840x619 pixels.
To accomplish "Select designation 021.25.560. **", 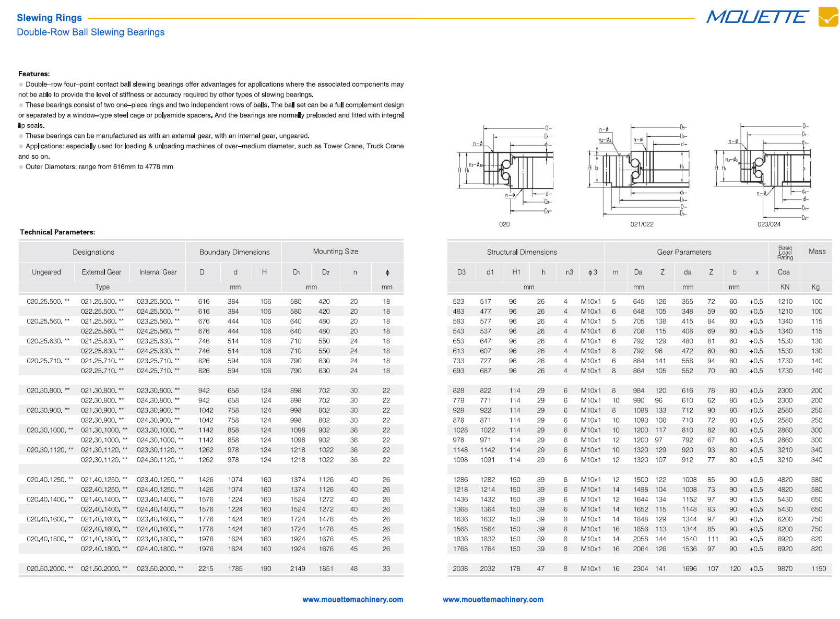I will click(x=102, y=322).
